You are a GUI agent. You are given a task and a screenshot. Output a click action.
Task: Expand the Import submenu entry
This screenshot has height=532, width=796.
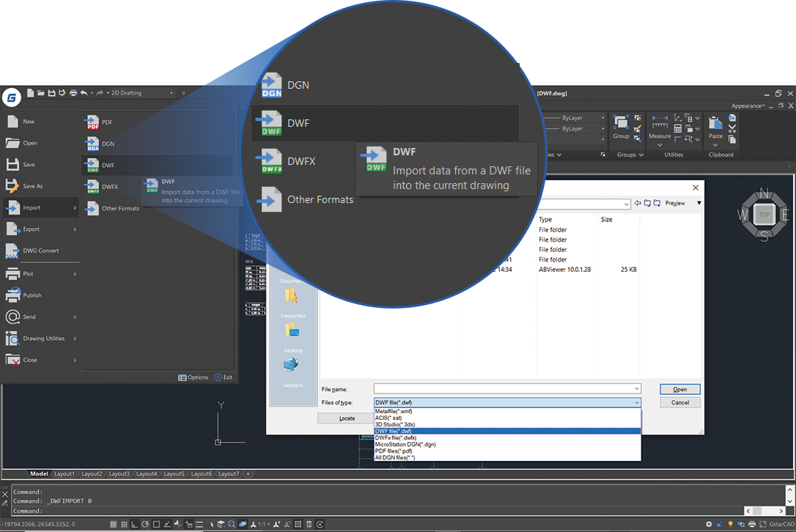(x=40, y=207)
